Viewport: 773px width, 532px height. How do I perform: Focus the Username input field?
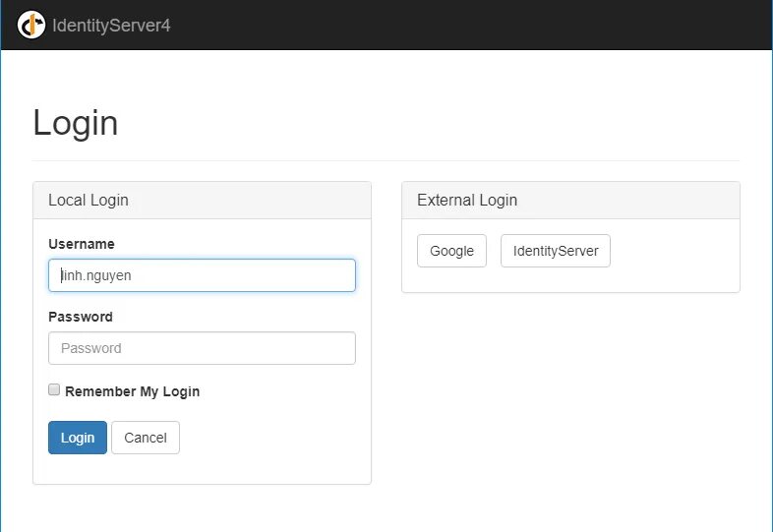[x=202, y=275]
